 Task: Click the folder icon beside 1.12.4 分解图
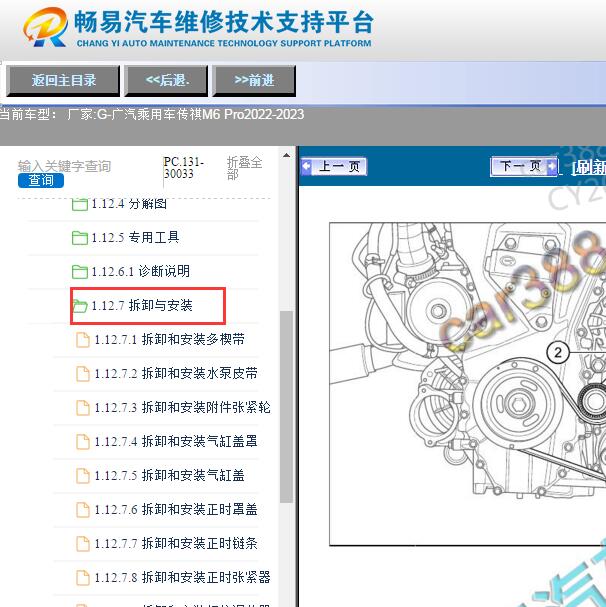click(x=80, y=204)
